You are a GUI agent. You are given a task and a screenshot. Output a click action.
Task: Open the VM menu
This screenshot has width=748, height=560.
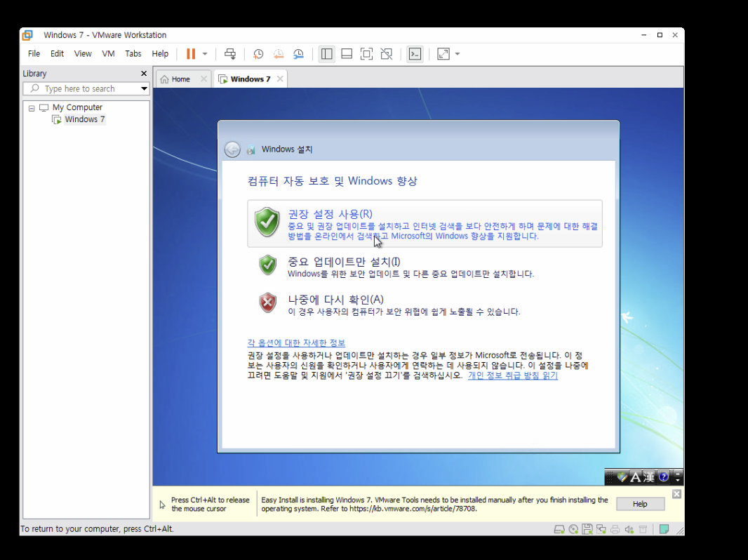(x=108, y=54)
